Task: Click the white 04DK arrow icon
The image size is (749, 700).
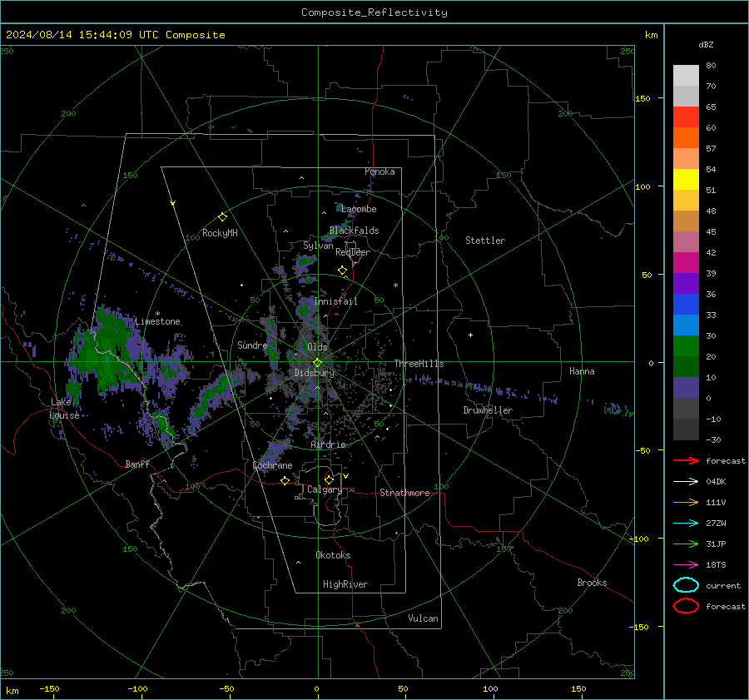Action: (x=686, y=482)
